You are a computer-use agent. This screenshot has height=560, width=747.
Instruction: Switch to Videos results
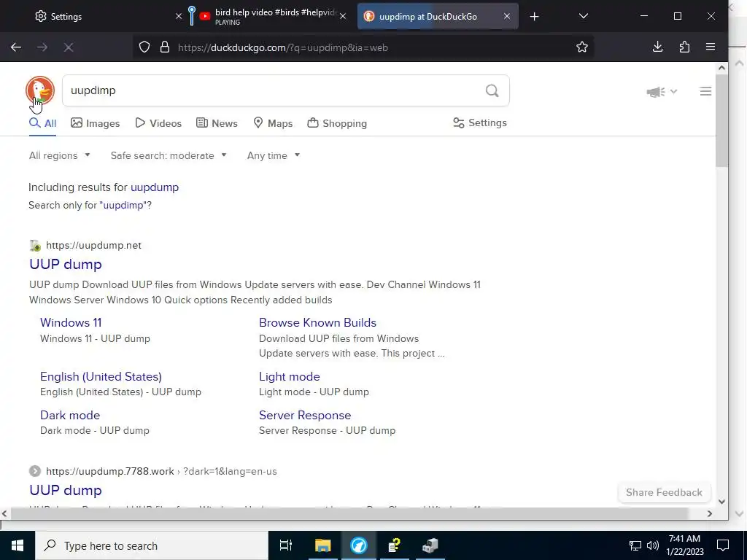coord(158,123)
